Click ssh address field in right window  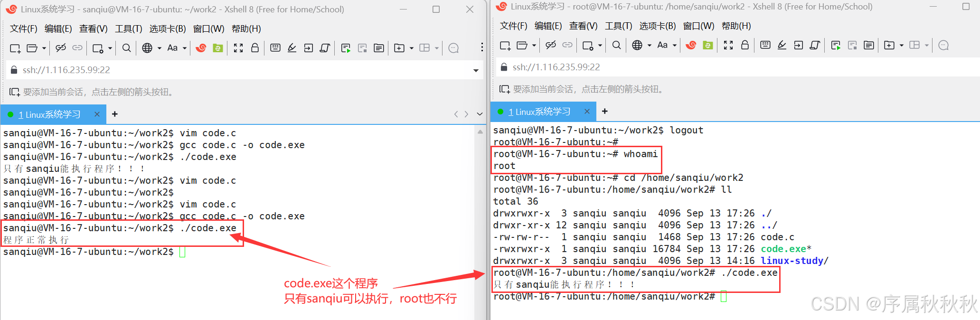(x=738, y=67)
